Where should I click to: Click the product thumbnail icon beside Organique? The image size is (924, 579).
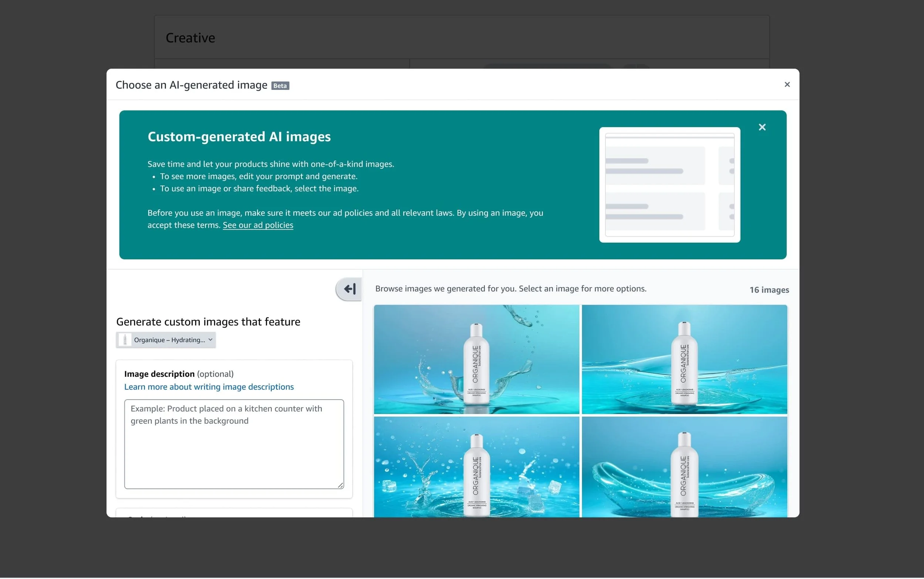(x=125, y=340)
